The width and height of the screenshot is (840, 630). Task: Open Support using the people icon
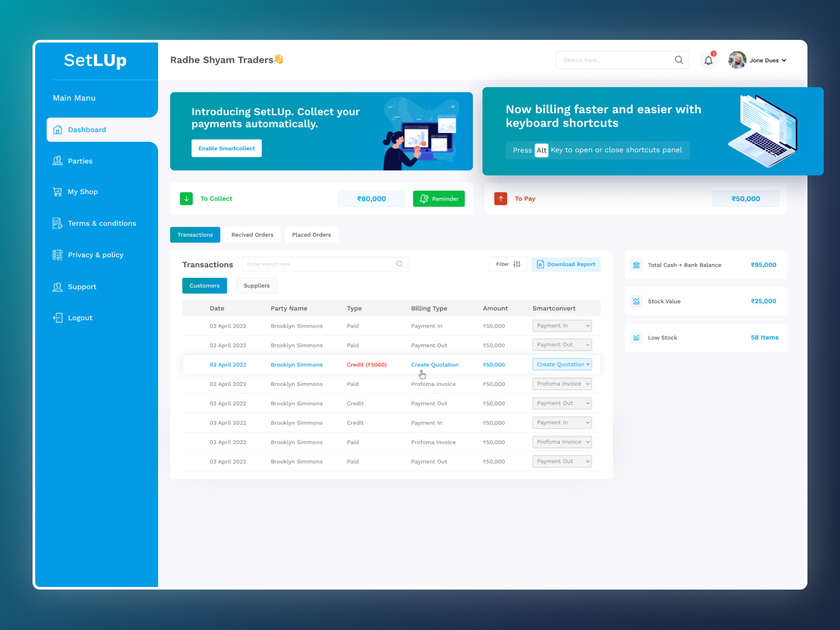click(x=58, y=287)
